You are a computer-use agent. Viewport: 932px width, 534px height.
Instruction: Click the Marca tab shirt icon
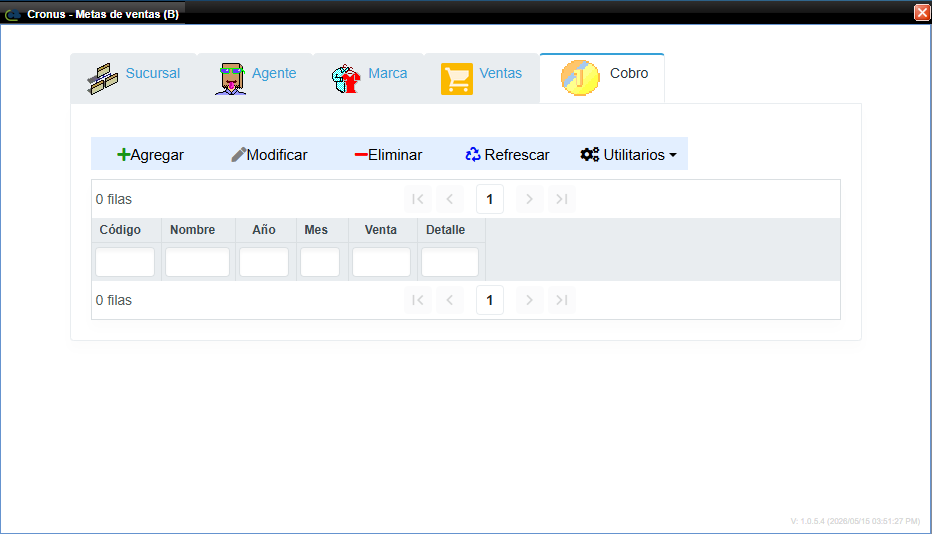click(x=346, y=78)
